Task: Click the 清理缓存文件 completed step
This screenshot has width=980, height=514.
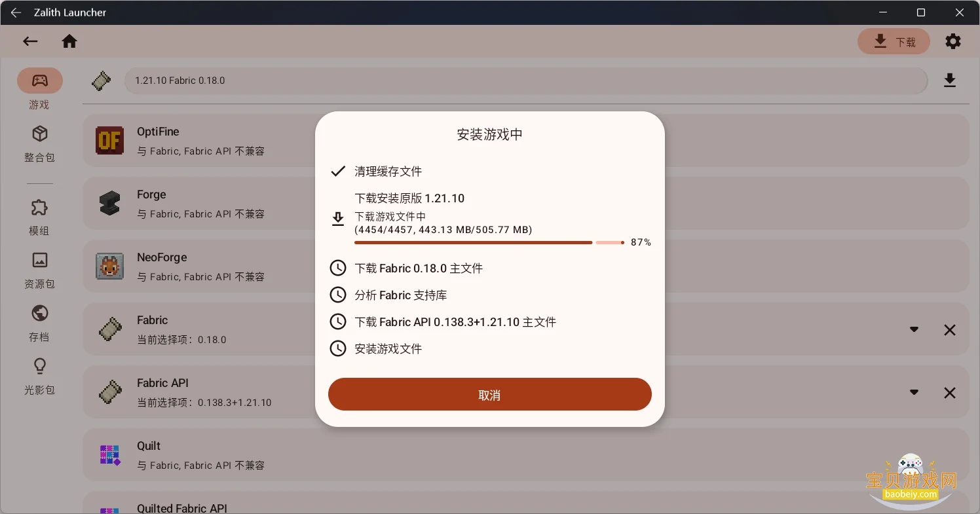Action: pyautogui.click(x=388, y=172)
